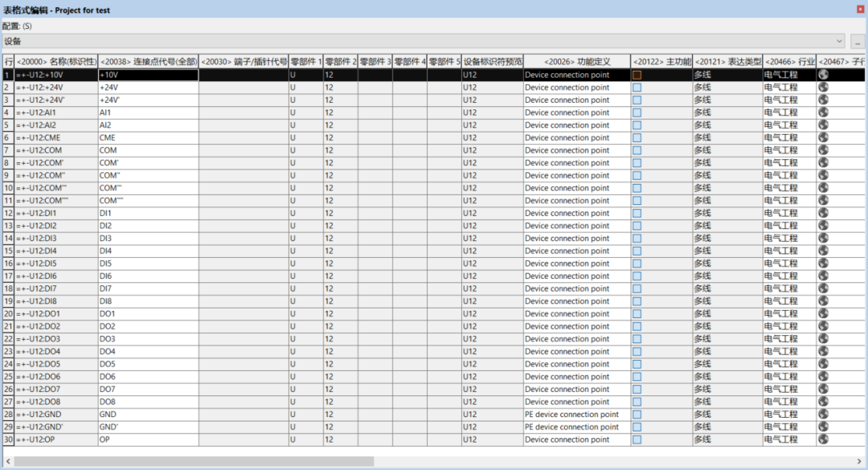Click the <20000> 名称(标识性) column header
868x470 pixels.
pos(56,61)
